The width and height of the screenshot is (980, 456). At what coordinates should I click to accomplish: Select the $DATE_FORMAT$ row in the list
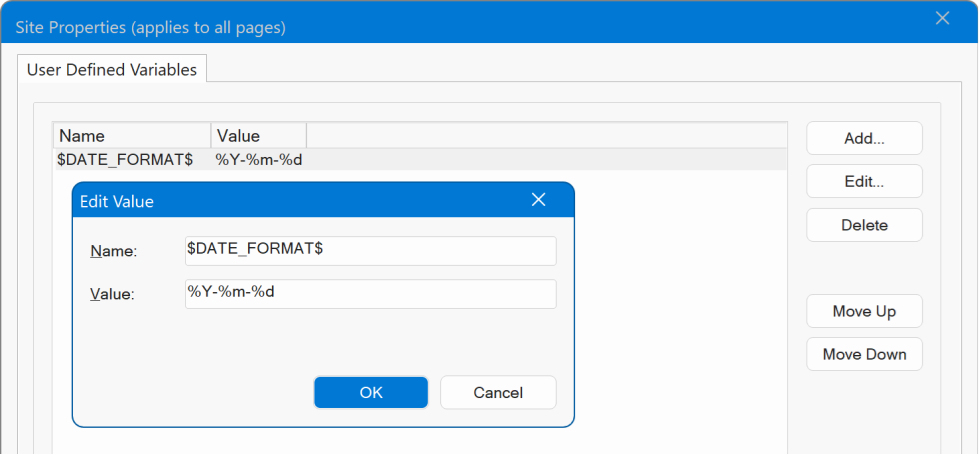coord(125,159)
